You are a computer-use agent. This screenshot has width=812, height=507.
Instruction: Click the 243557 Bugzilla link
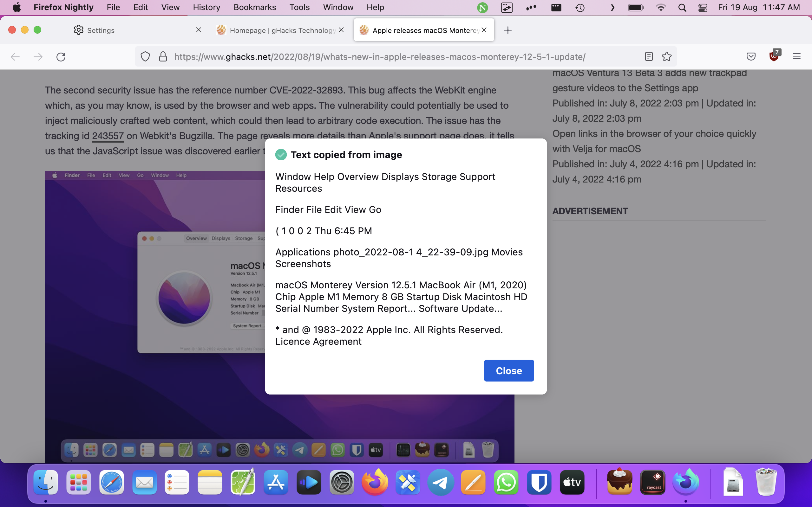click(x=108, y=136)
